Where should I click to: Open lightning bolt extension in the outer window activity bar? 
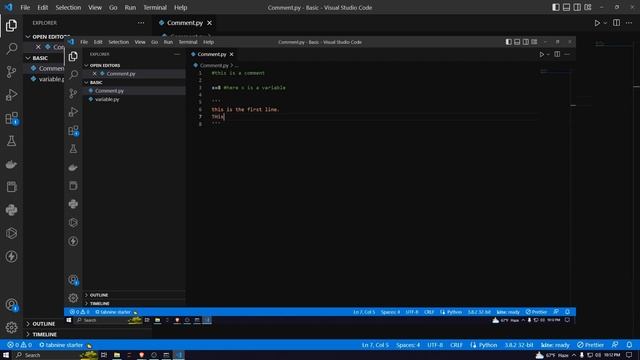click(11, 256)
